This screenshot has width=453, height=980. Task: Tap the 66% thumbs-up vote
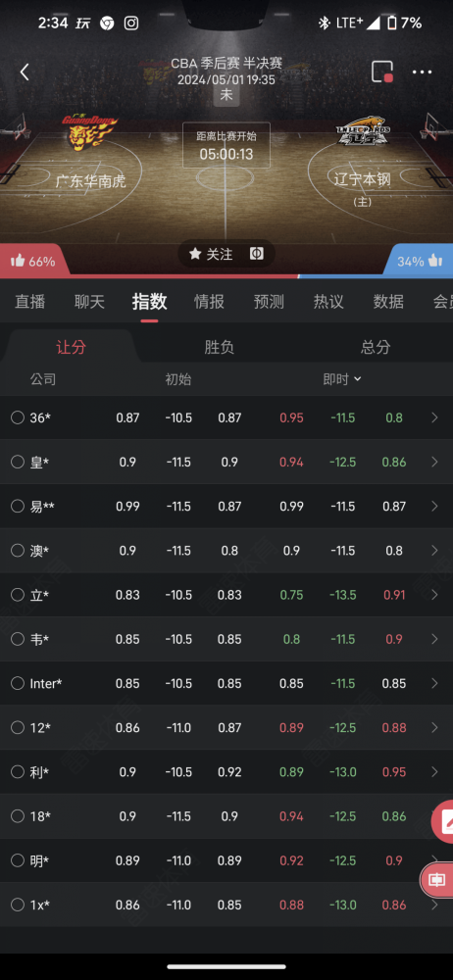pyautogui.click(x=32, y=262)
